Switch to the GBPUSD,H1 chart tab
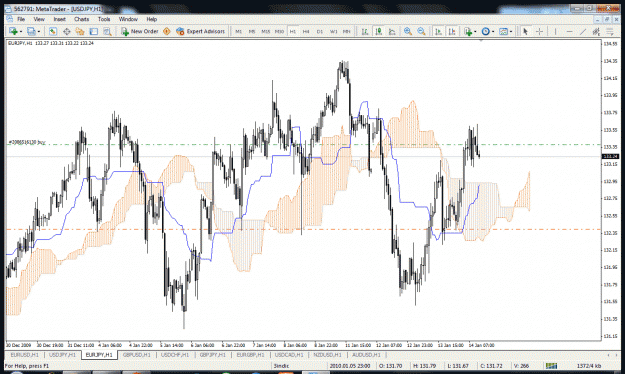Screen dimensions: 625x374 [136, 355]
